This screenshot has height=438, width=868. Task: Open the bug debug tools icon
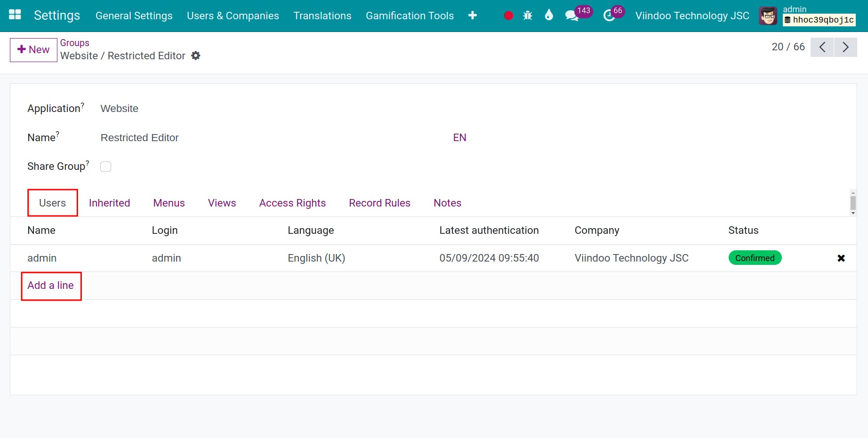tap(528, 16)
